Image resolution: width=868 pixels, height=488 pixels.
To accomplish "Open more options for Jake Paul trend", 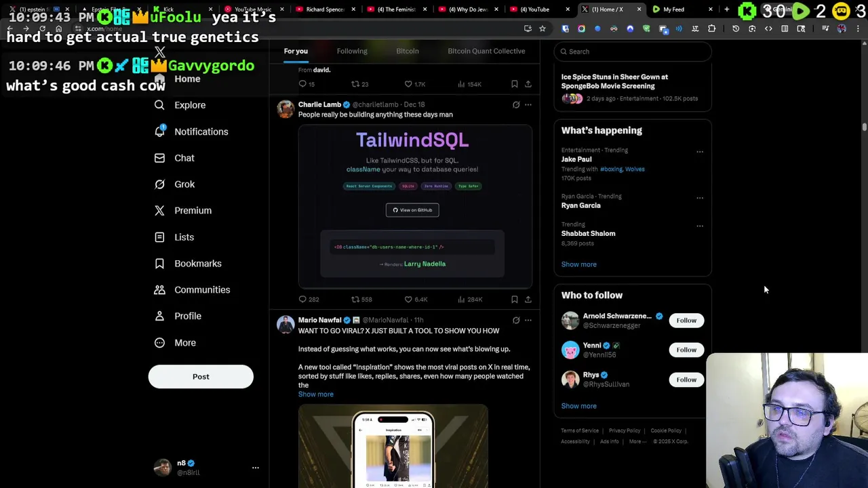I will 700,152.
